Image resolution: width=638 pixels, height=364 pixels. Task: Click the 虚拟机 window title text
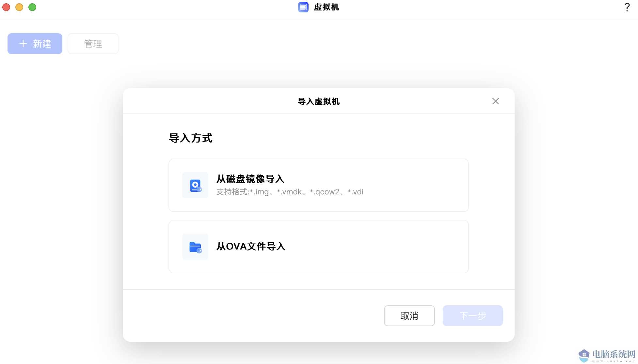327,7
